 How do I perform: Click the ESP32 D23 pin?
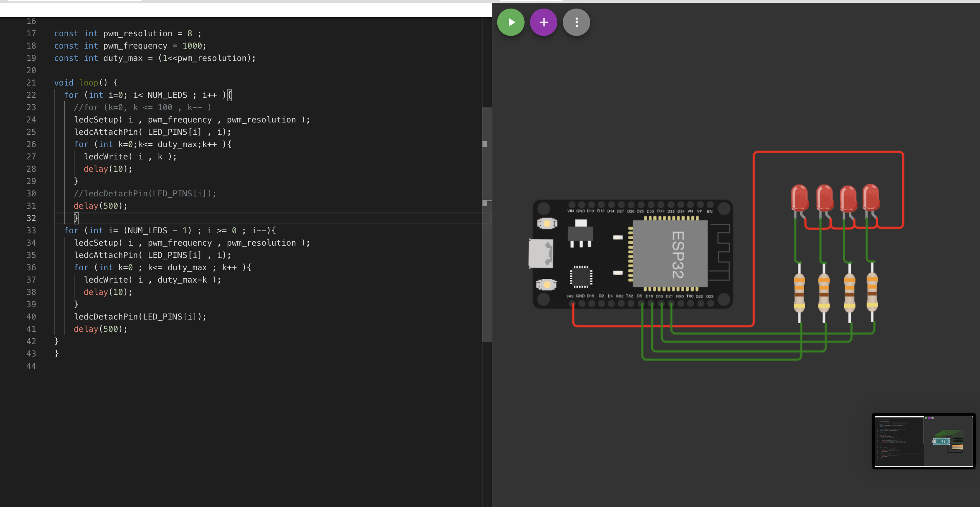pos(710,303)
